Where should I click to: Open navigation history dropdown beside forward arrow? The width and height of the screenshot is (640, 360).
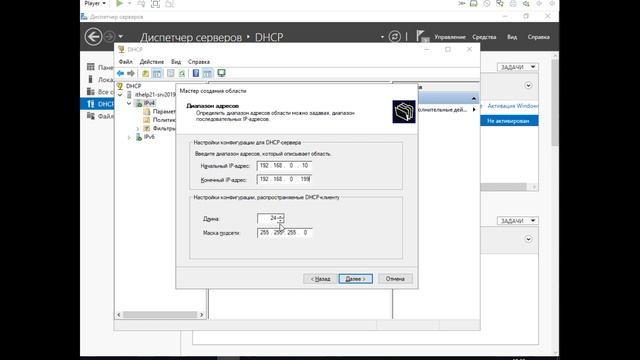(x=120, y=37)
